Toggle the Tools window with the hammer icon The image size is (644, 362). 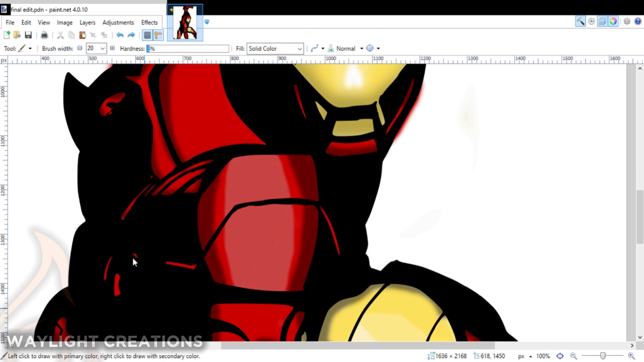pos(580,21)
